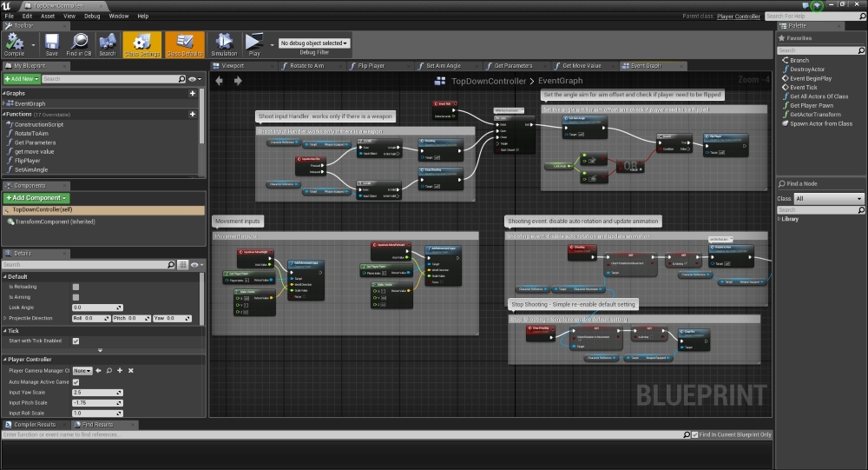
Task: Click the plus icon beside Functions
Action: click(x=193, y=114)
